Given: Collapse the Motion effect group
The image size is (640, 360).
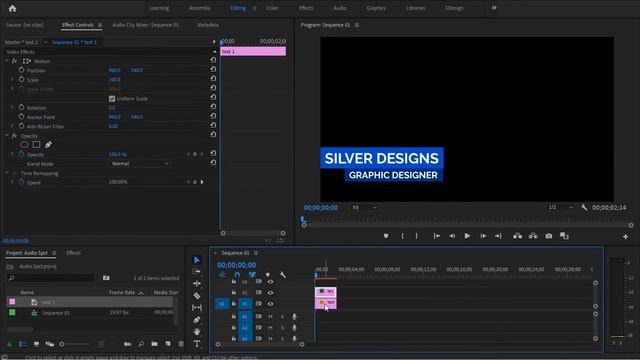Looking at the screenshot, I should pyautogui.click(x=7, y=61).
